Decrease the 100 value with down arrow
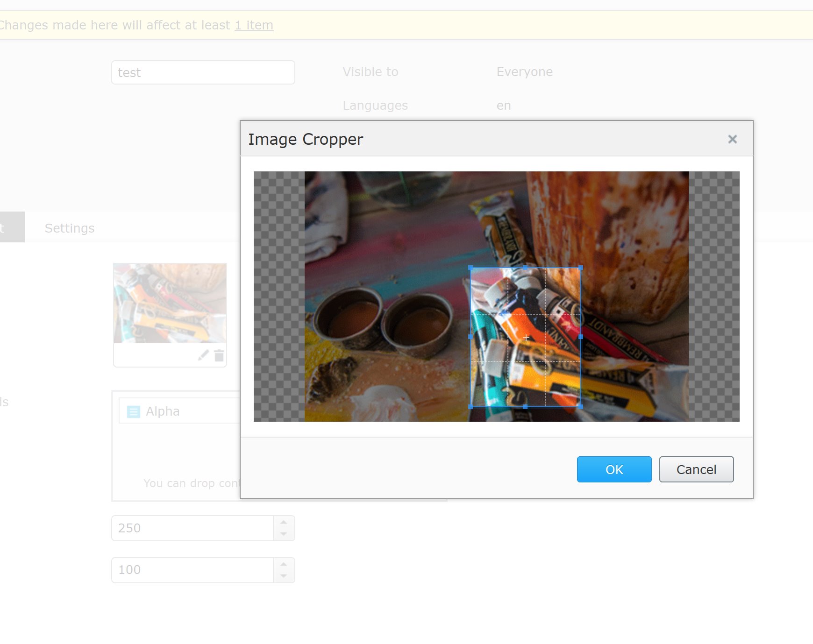Image resolution: width=813 pixels, height=644 pixels. pyautogui.click(x=284, y=576)
